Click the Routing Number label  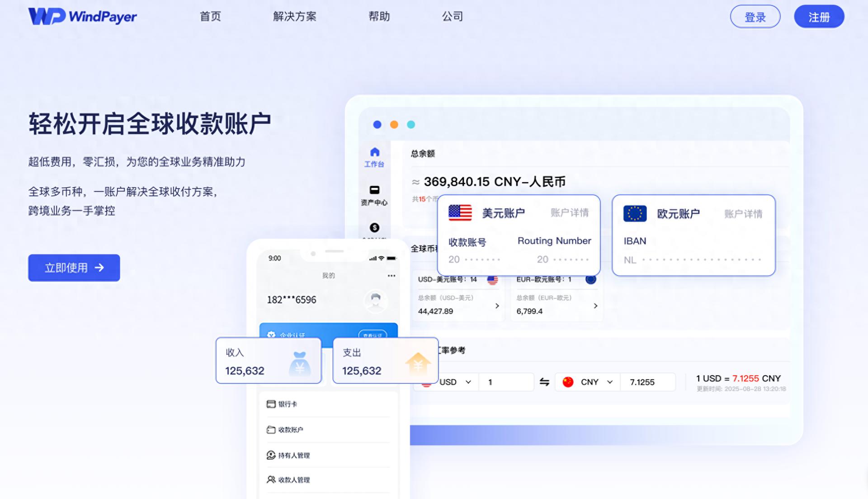[x=554, y=241]
